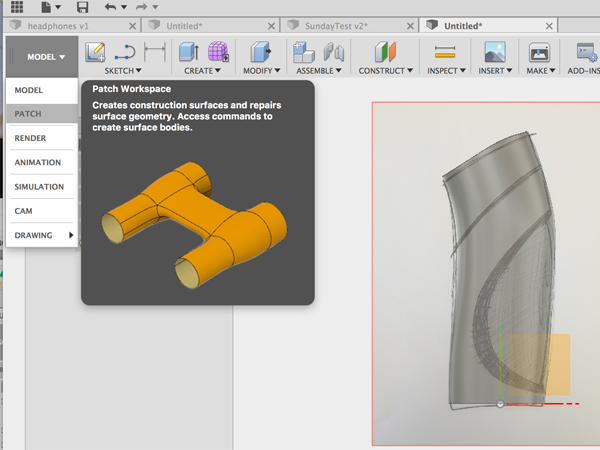600x450 pixels.
Task: Expand the CREATE dropdown menu
Action: coord(202,71)
